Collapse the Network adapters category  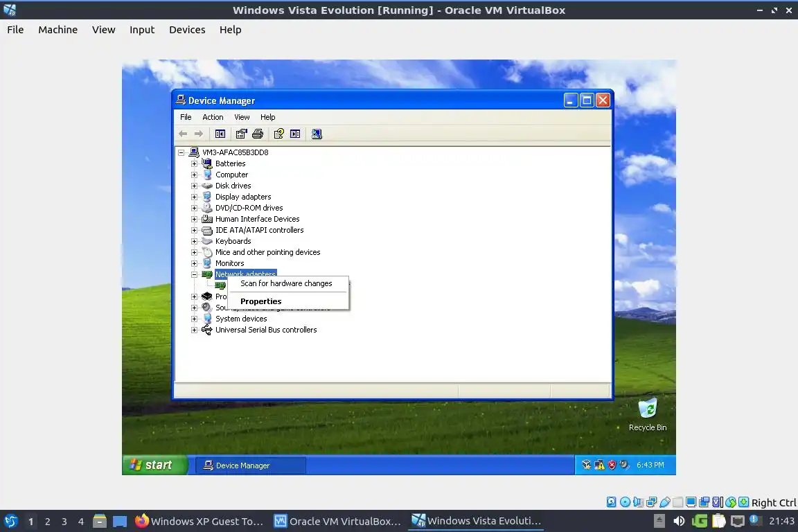(x=194, y=274)
